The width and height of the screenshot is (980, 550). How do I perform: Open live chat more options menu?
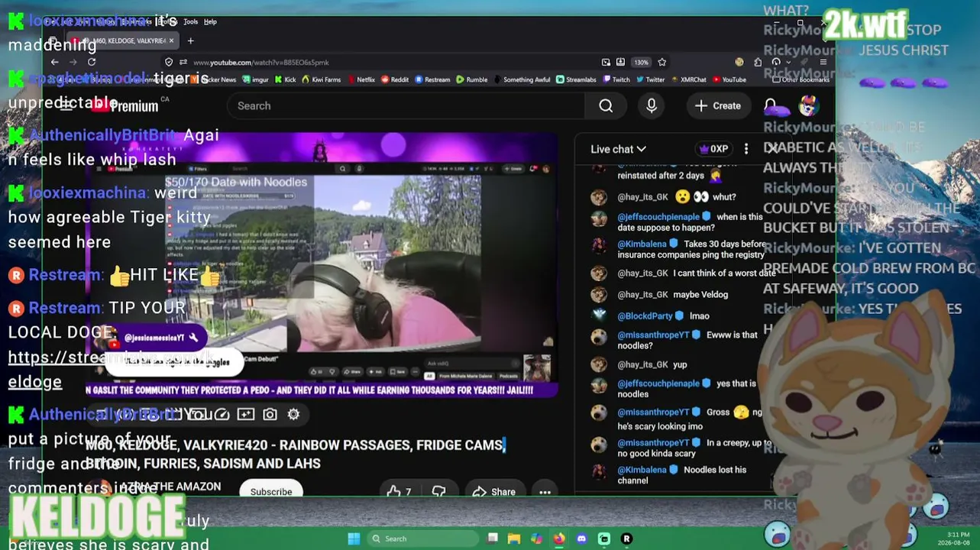tap(746, 149)
